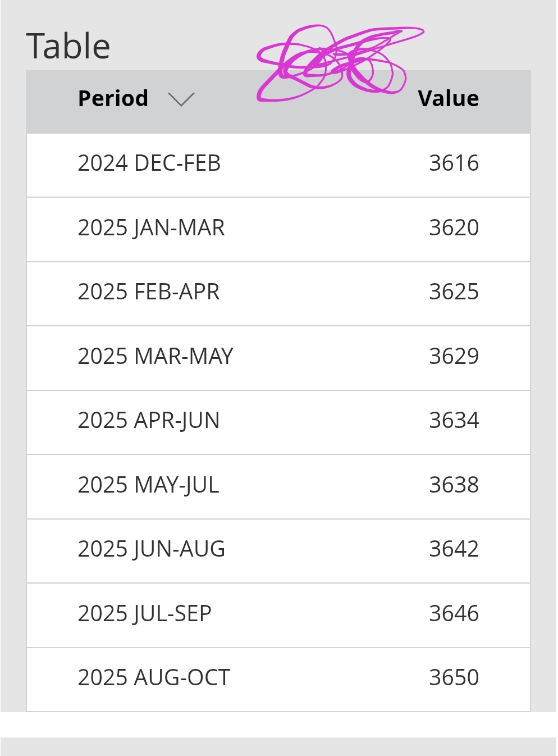The width and height of the screenshot is (558, 756).
Task: Select the 2025 APR-JUN period cell
Action: (x=149, y=421)
